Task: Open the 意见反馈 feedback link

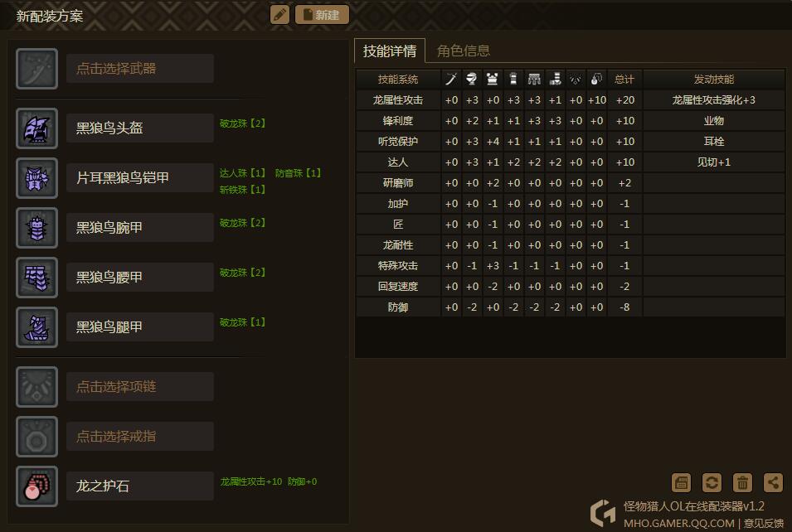Action: click(764, 524)
